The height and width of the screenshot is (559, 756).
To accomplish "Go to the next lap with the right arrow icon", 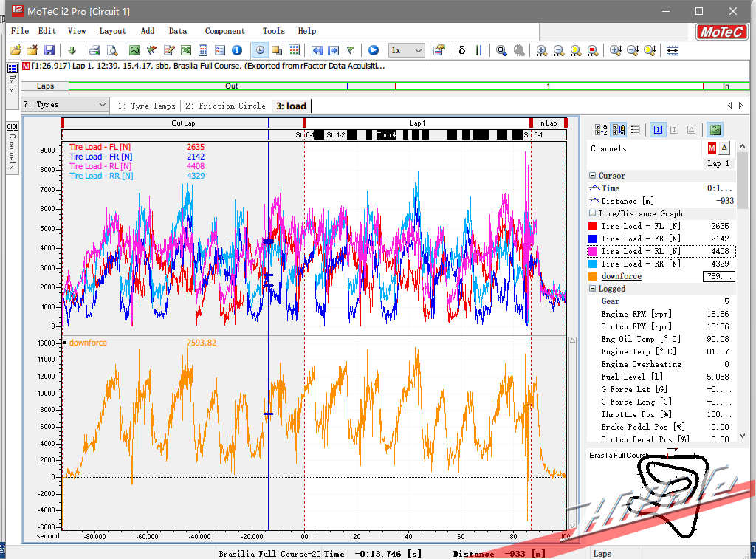I will point(333,50).
